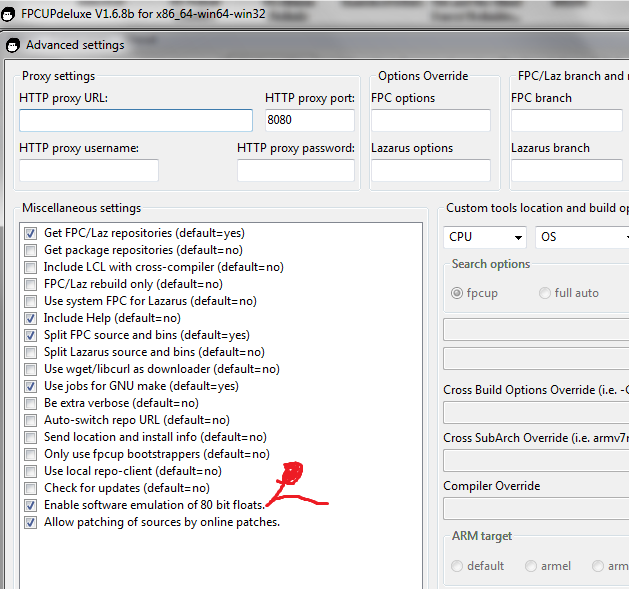
Task: Uncheck Allow patching of sources by online patches
Action: (x=30, y=522)
